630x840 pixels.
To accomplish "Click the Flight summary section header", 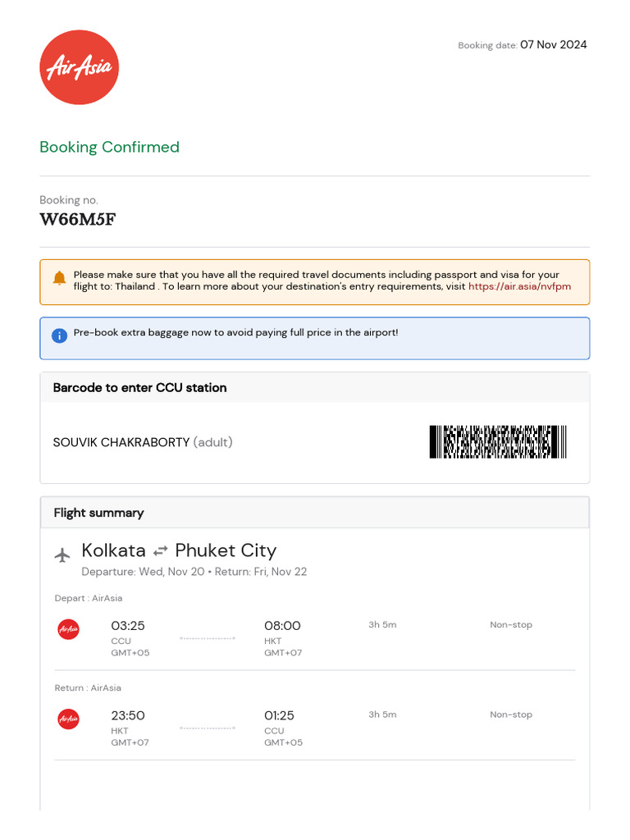I will point(98,513).
